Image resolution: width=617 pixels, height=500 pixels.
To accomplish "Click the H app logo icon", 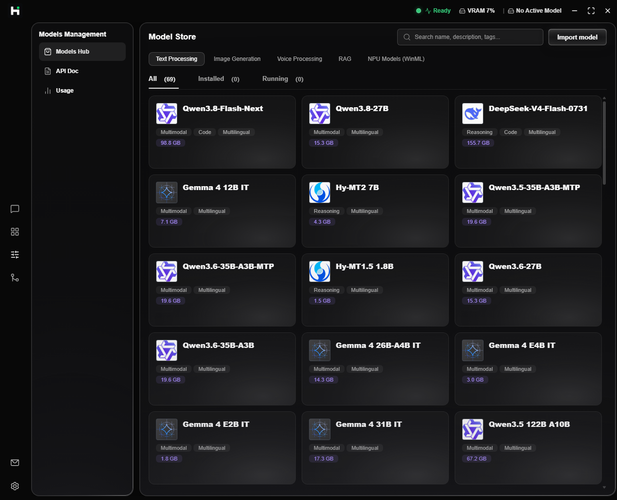I will (x=15, y=11).
